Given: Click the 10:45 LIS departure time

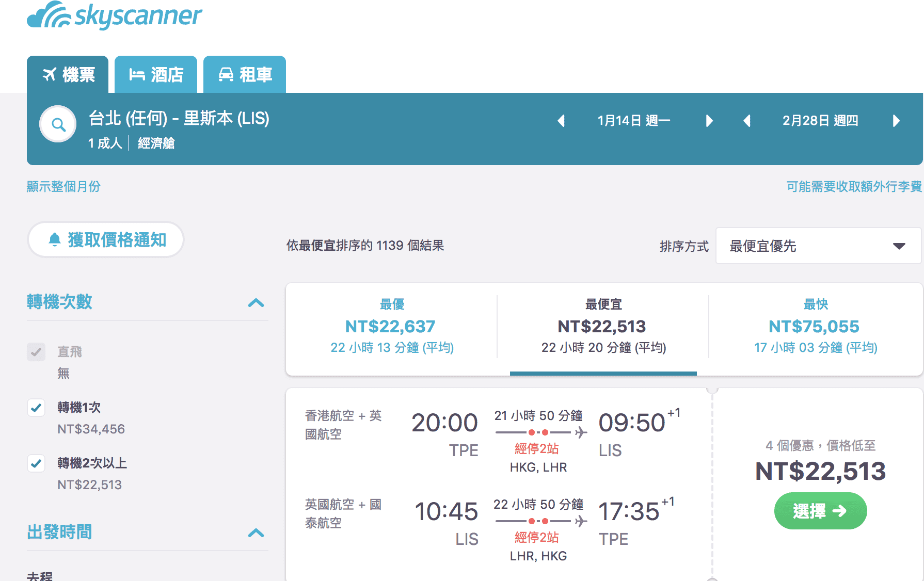Looking at the screenshot, I should click(447, 523).
